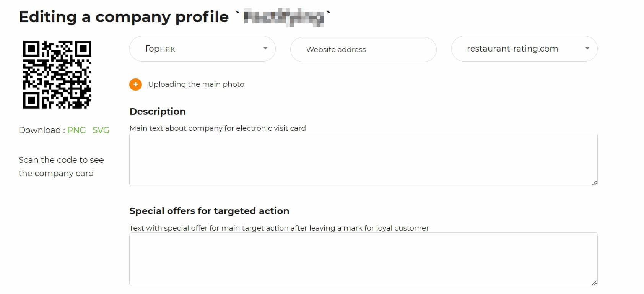
Task: Focus the Website address input field
Action: tap(363, 49)
